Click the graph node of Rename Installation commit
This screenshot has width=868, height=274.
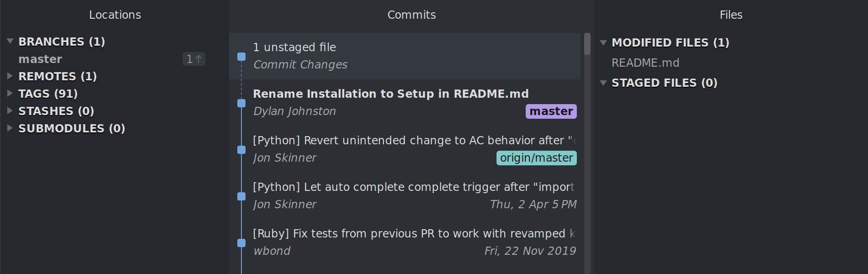[241, 103]
